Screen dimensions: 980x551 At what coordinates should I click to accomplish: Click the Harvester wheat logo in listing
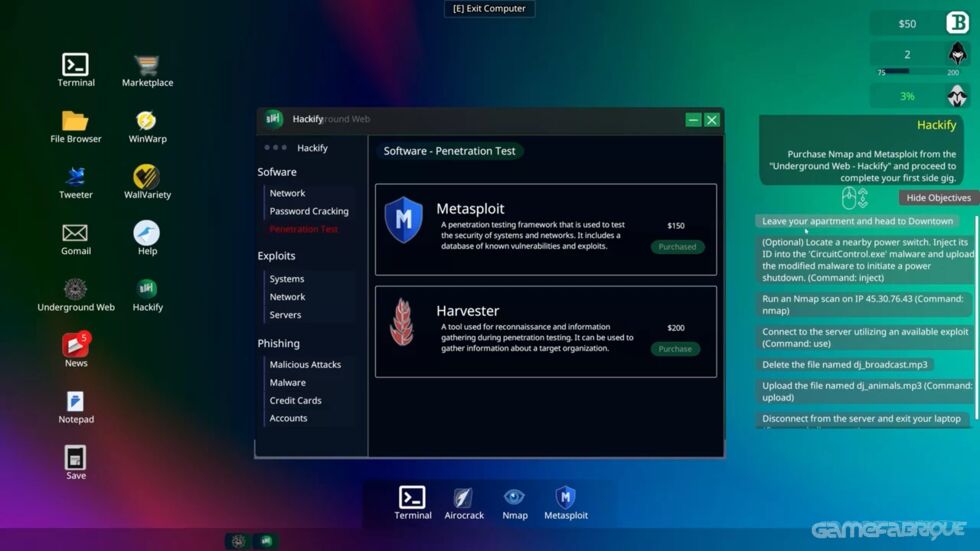pos(402,322)
